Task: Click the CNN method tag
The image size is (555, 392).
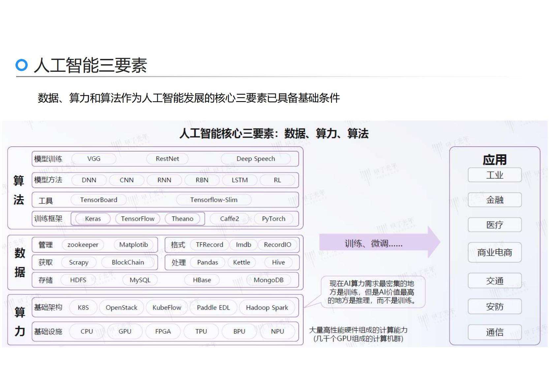Action: (x=126, y=180)
